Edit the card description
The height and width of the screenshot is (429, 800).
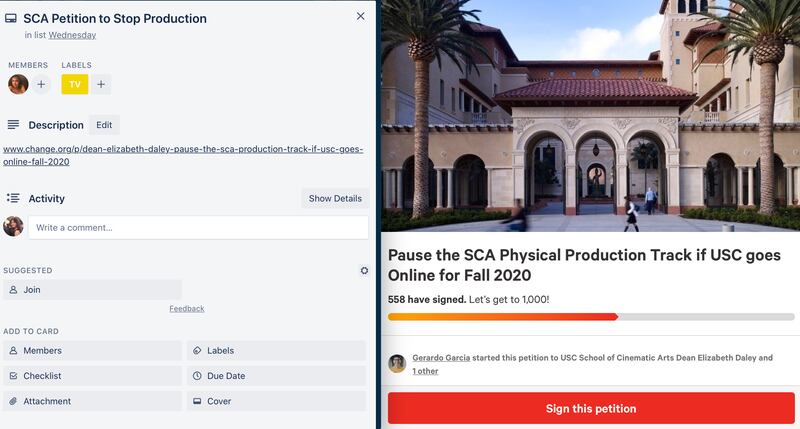coord(104,125)
